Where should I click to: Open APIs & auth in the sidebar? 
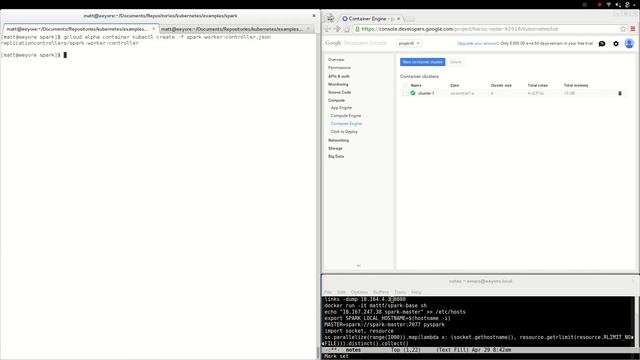[339, 76]
